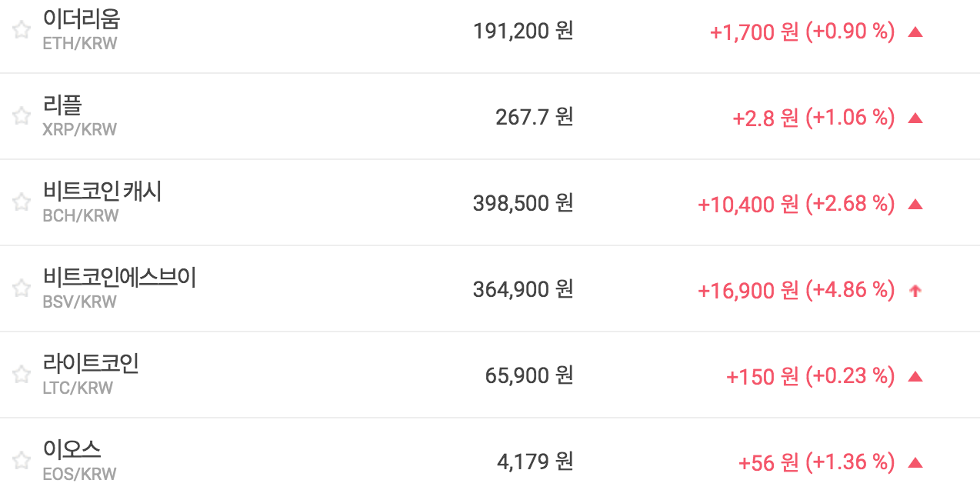Click the +16,900 원 (+4.86 %) change
This screenshot has width=980, height=490.
click(x=796, y=290)
